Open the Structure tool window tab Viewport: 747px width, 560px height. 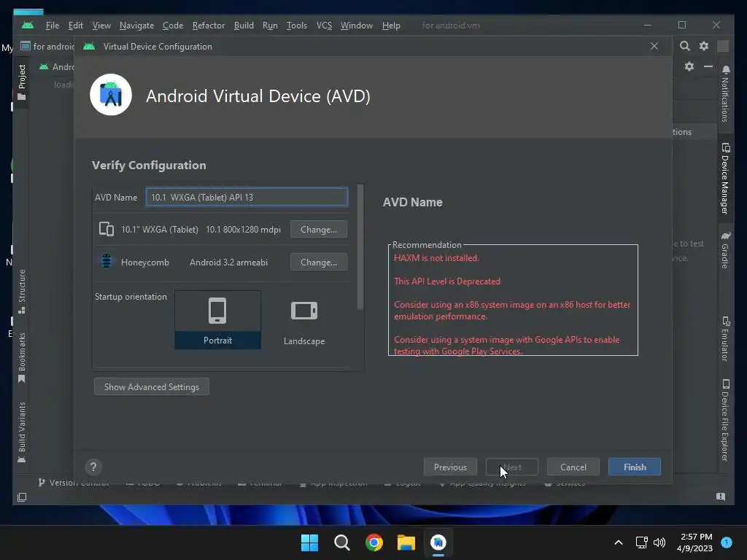point(21,292)
